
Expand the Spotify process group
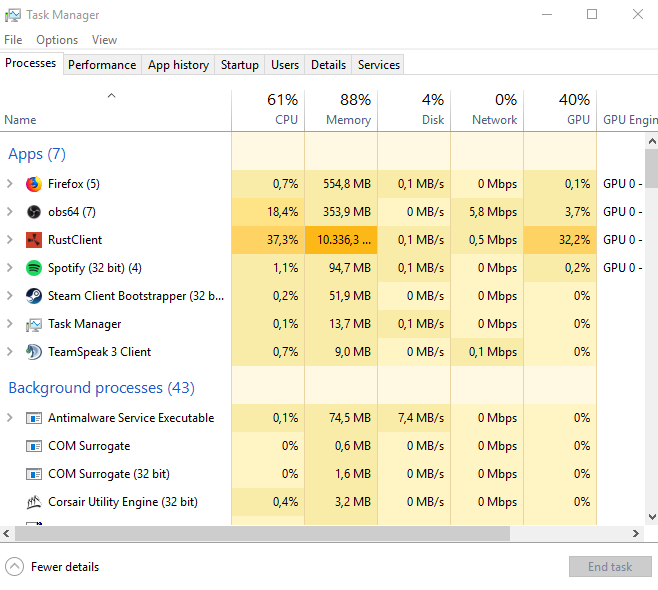[10, 268]
